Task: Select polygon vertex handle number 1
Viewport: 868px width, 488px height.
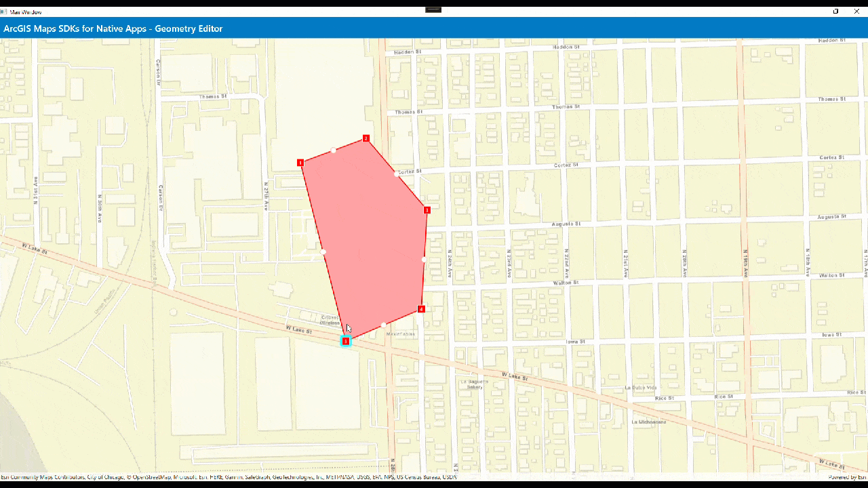Action: coord(300,163)
